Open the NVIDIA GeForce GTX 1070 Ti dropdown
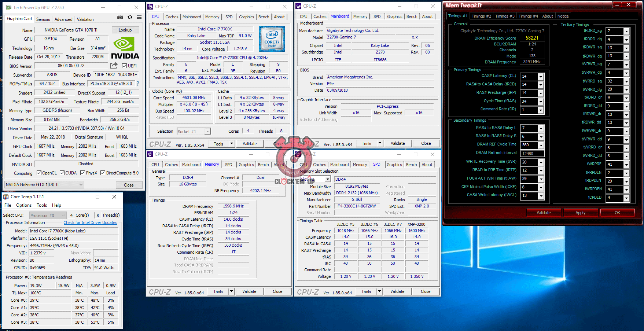This screenshot has height=331, width=644. click(x=44, y=185)
